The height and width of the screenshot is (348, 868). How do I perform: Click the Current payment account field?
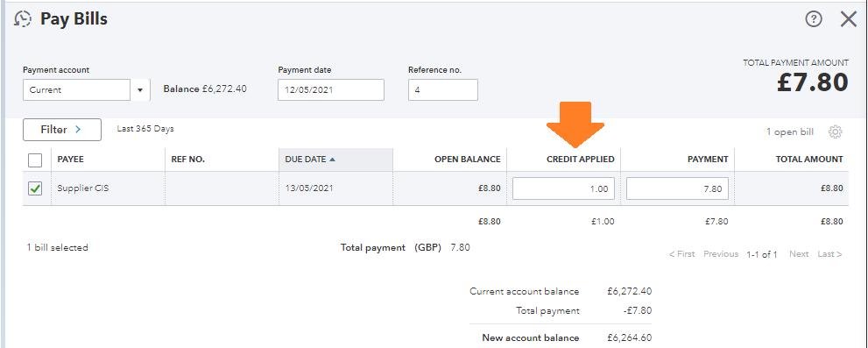point(77,89)
